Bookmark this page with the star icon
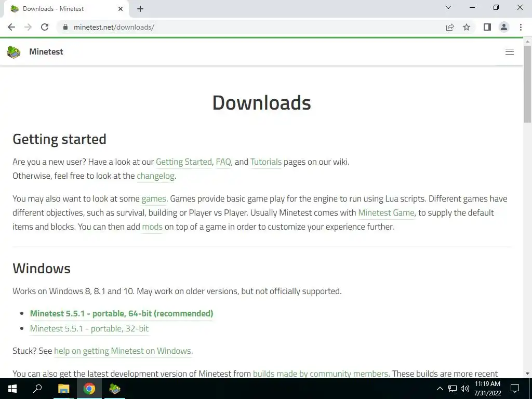The image size is (532, 399). (x=467, y=27)
